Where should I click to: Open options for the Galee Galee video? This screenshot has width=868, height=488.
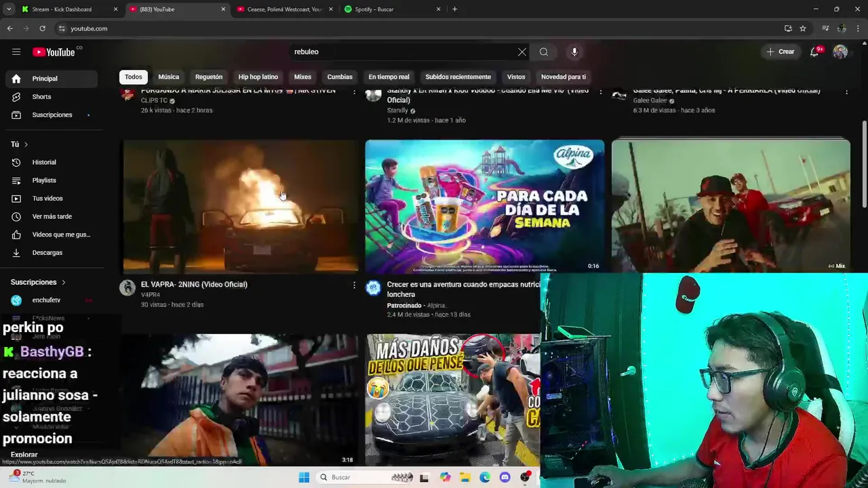click(846, 92)
